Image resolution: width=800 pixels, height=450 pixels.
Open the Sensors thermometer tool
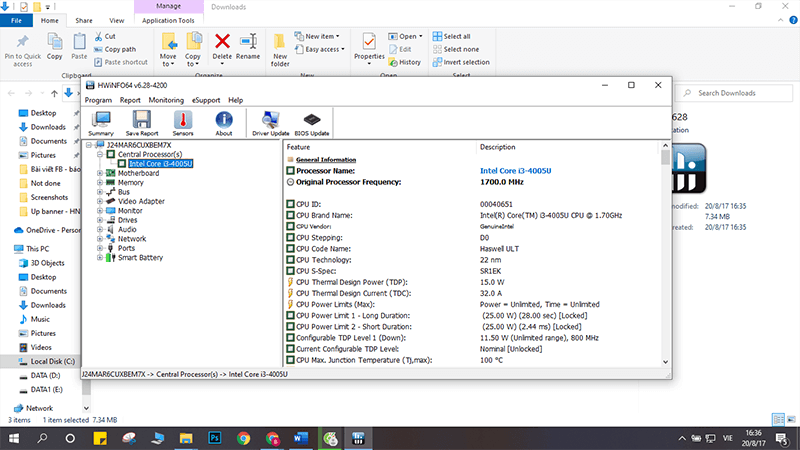coord(183,124)
